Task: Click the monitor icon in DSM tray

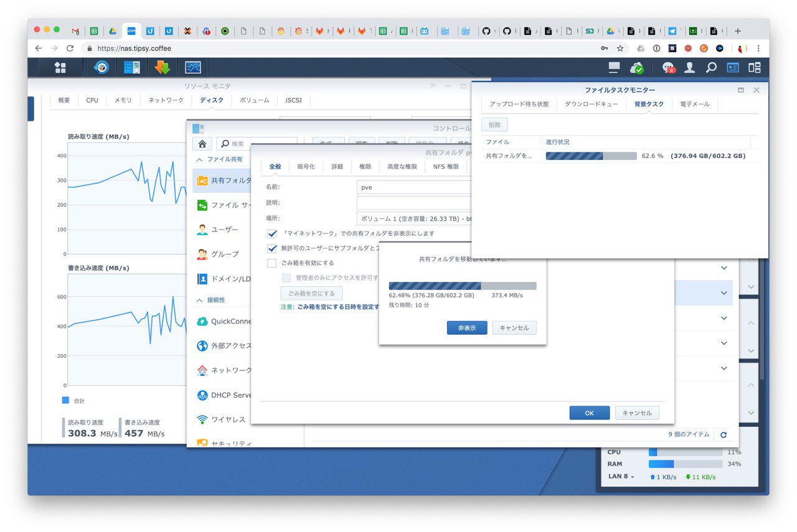Action: pyautogui.click(x=615, y=67)
